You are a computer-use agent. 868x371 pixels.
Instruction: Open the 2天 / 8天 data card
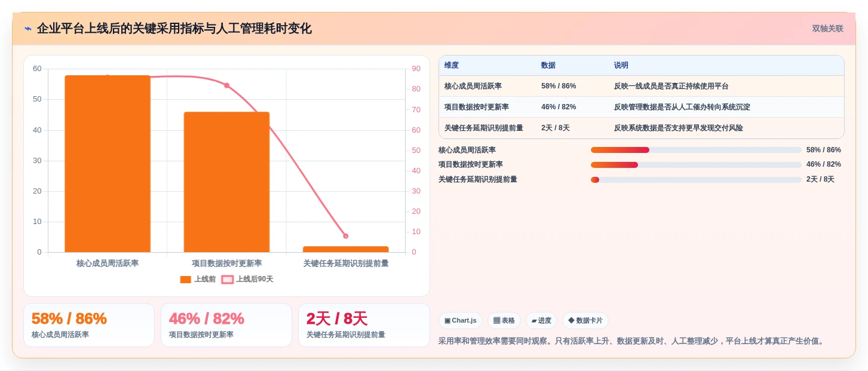coord(364,325)
